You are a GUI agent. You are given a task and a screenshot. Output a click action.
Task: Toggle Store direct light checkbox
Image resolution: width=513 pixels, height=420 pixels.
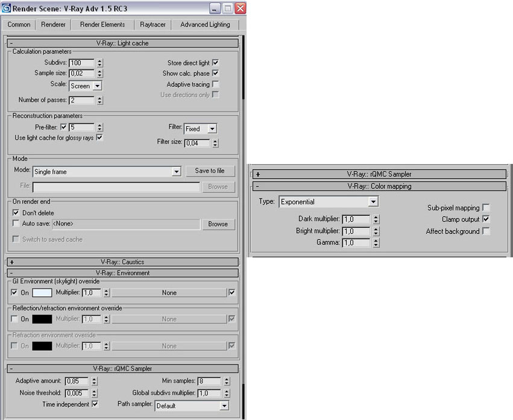click(215, 63)
